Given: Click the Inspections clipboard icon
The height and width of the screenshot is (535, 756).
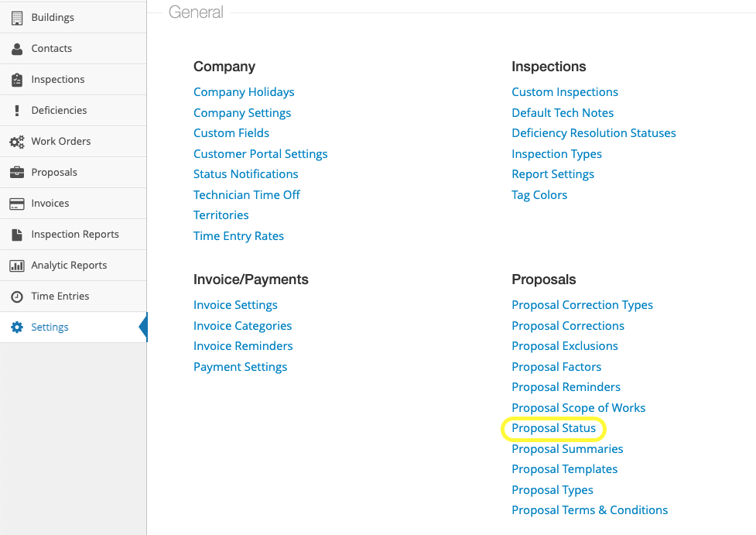Looking at the screenshot, I should [x=17, y=80].
